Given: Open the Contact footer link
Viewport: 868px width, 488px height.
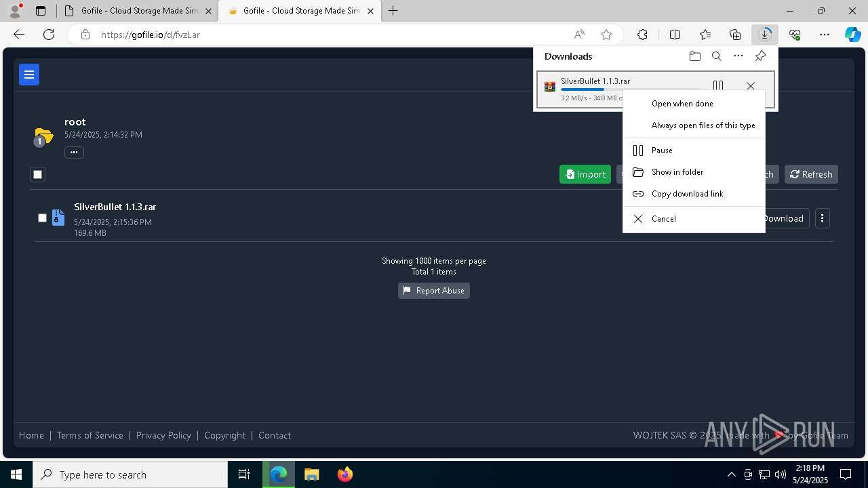Looking at the screenshot, I should (275, 435).
